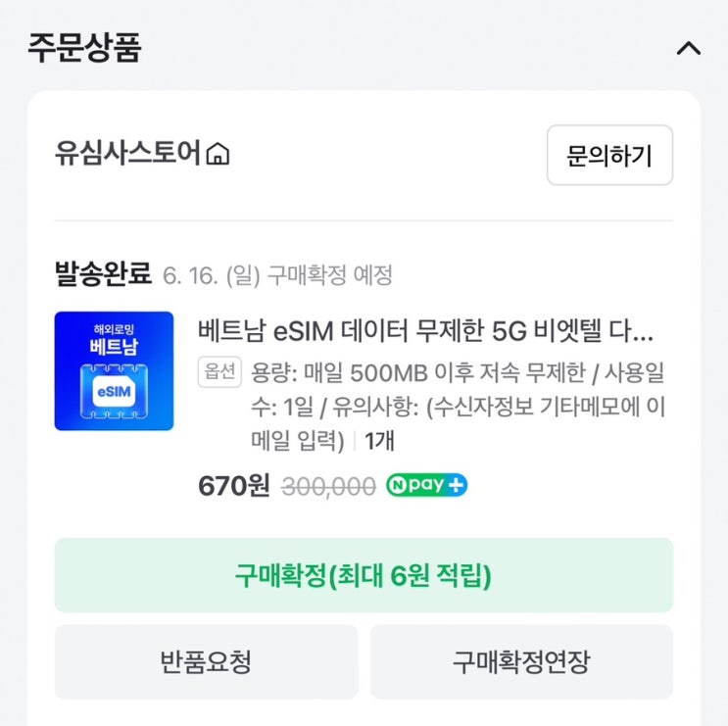Click the 1개 quantity text
The width and height of the screenshot is (728, 726).
379,442
